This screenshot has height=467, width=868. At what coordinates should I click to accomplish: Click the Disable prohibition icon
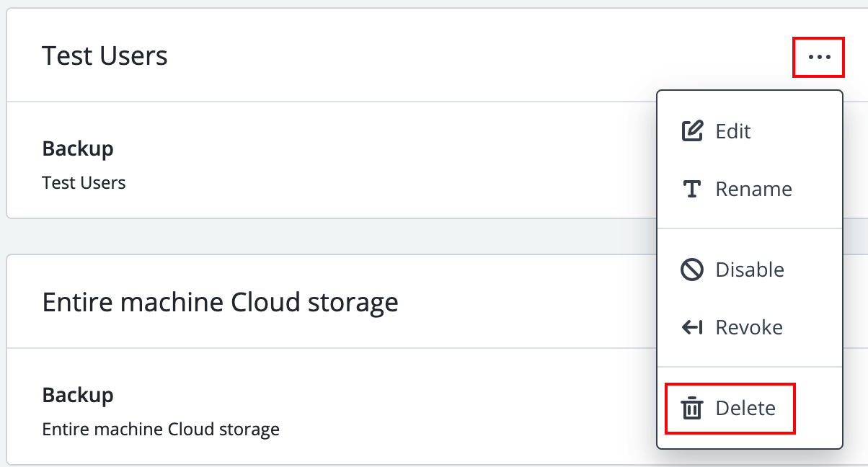click(692, 270)
